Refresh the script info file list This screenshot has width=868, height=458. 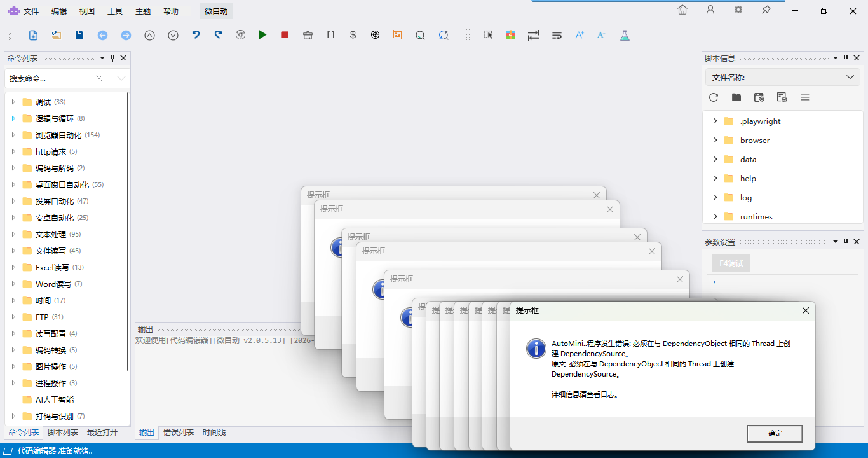pos(714,97)
